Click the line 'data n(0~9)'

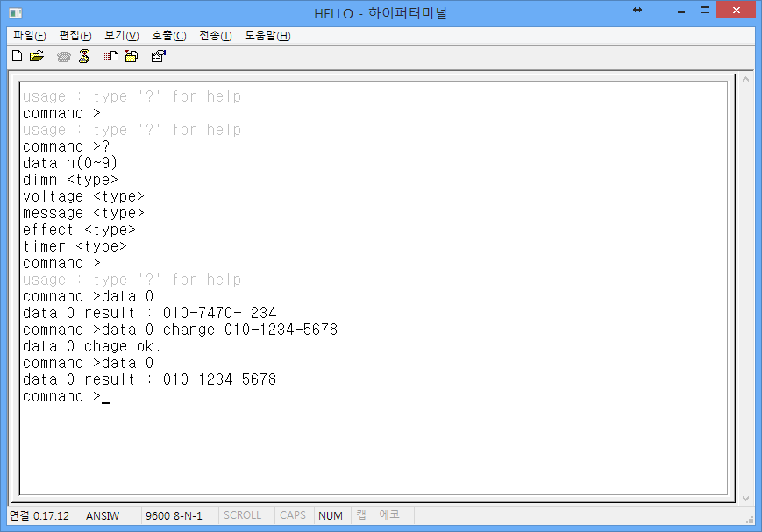tap(70, 163)
